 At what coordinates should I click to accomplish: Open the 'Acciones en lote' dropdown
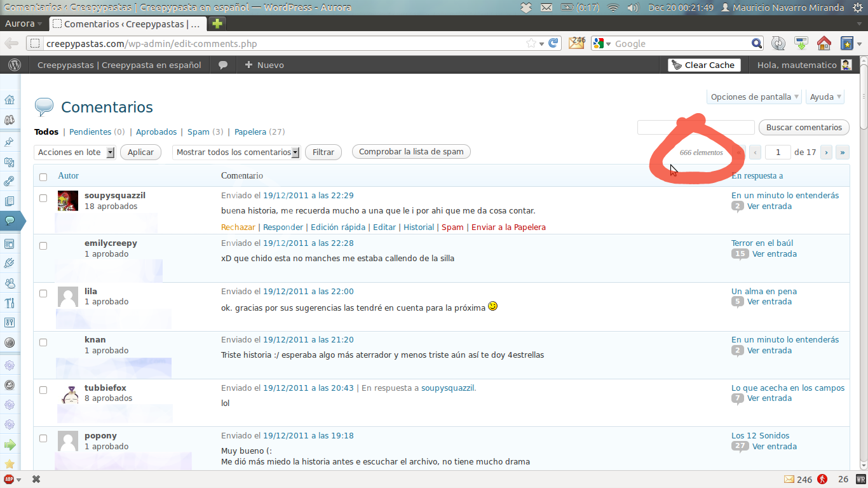[x=75, y=152]
